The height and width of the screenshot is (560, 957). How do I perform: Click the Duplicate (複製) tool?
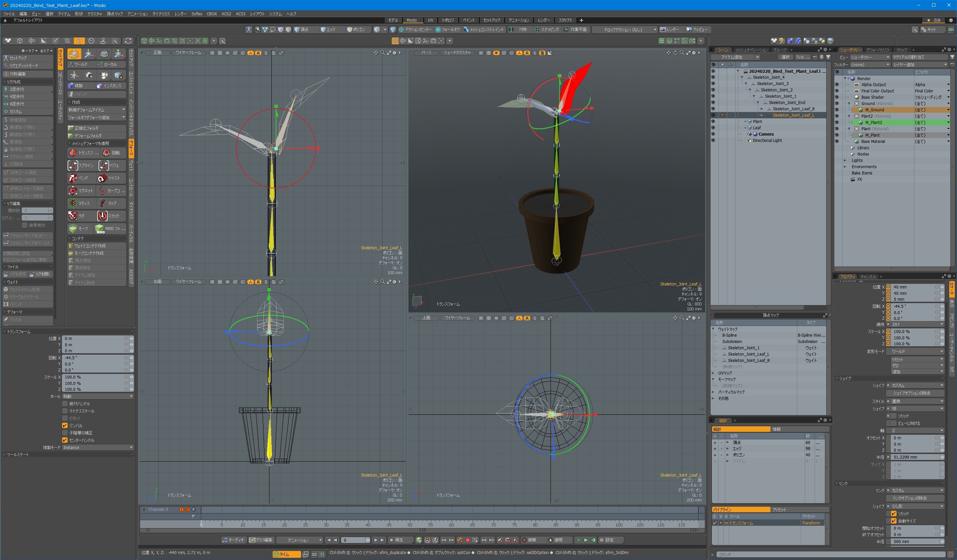[81, 86]
